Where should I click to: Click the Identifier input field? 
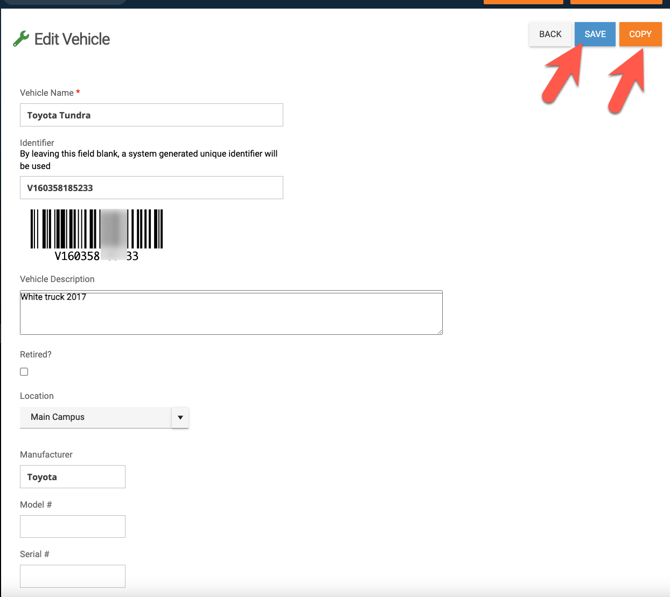pyautogui.click(x=151, y=188)
